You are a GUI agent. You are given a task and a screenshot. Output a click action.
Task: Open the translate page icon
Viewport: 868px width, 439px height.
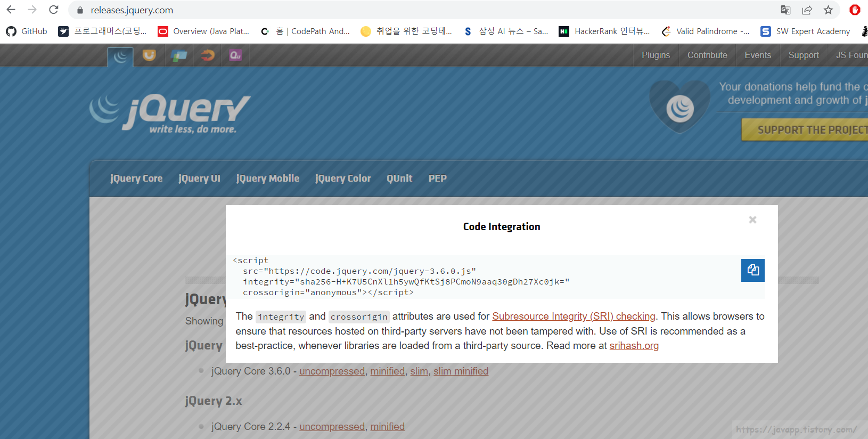(x=785, y=10)
